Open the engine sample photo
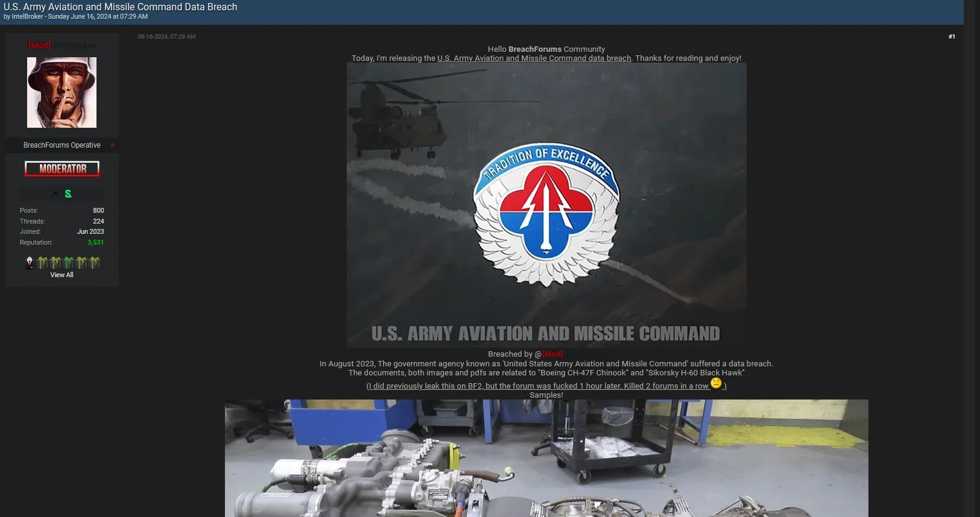This screenshot has width=980, height=517. (x=546, y=458)
